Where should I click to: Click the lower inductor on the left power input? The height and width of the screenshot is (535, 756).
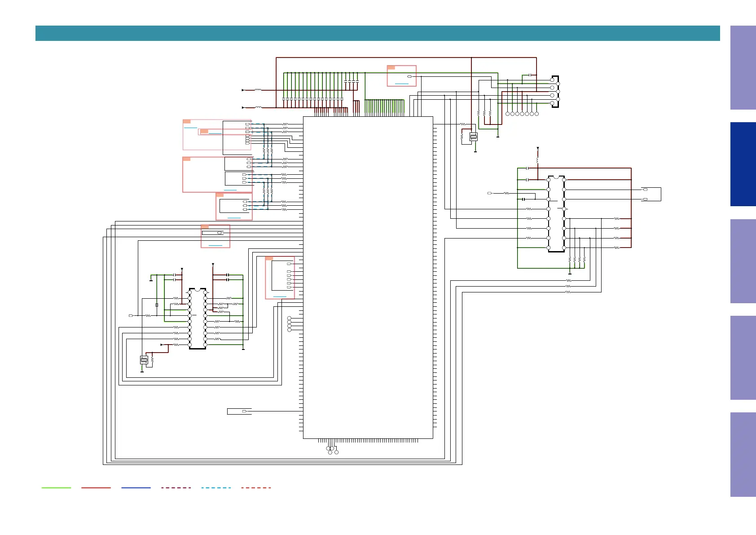(258, 107)
